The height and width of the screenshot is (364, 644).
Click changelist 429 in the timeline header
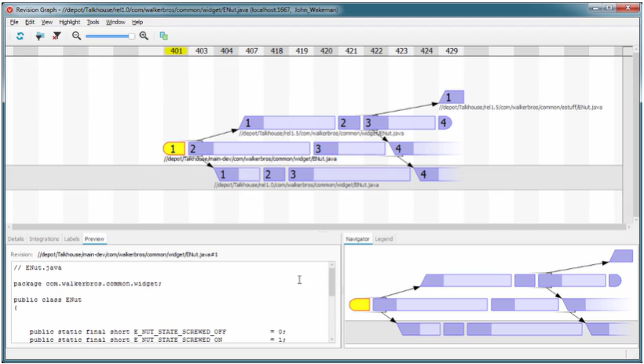(x=451, y=51)
